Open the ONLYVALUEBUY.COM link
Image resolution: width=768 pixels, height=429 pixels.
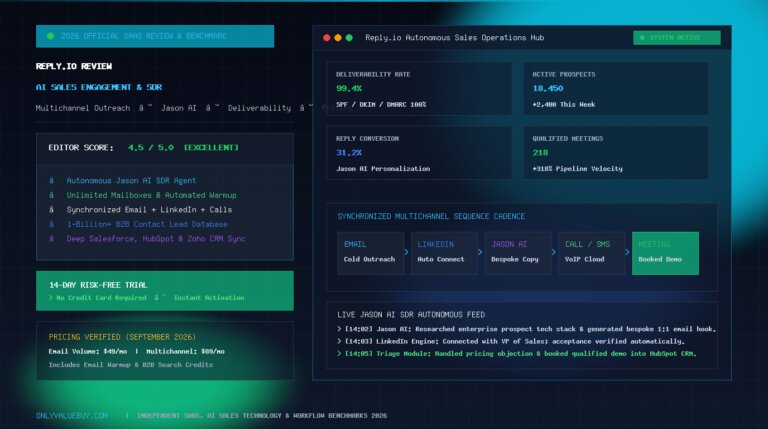(x=72, y=415)
